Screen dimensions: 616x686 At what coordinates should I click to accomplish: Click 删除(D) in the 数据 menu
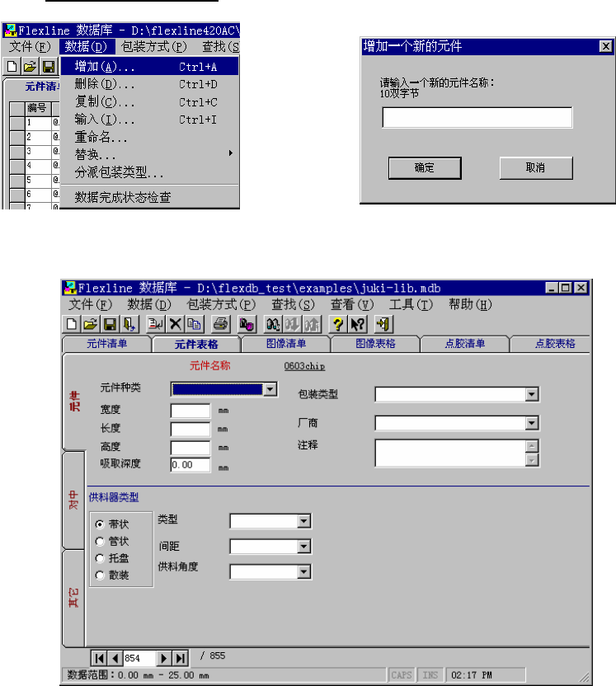coord(149,84)
